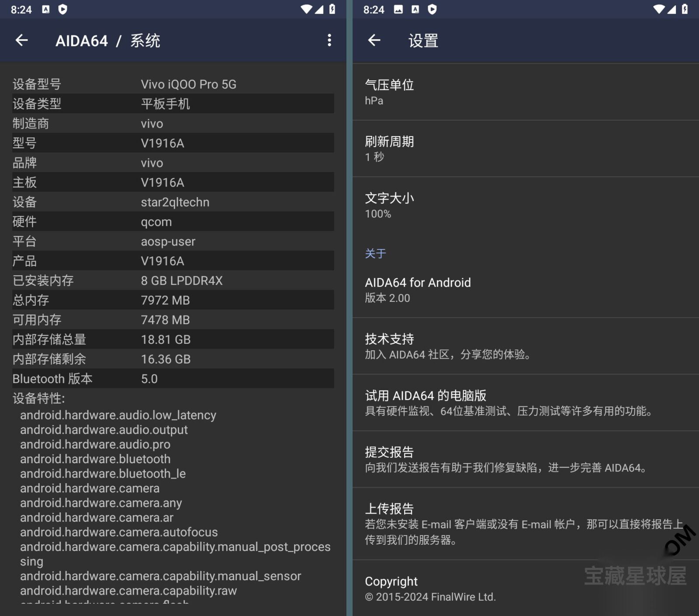
Task: Tap android.hardware.audio.low_latency feature line
Action: [118, 415]
